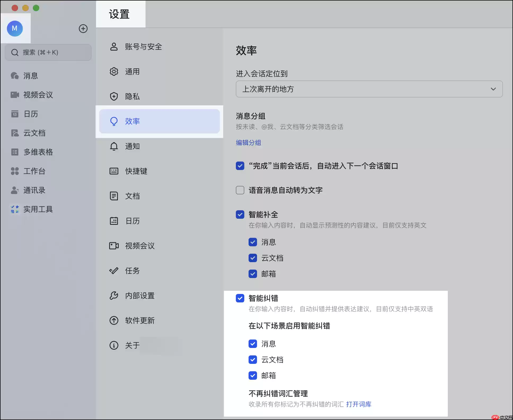
Task: Open 实用工具 from the sidebar
Action: (38, 209)
